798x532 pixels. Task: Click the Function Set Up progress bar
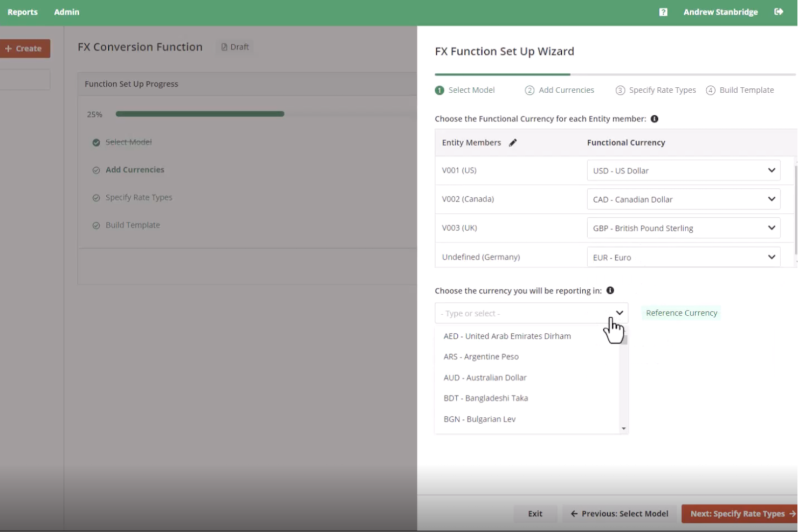tap(200, 114)
